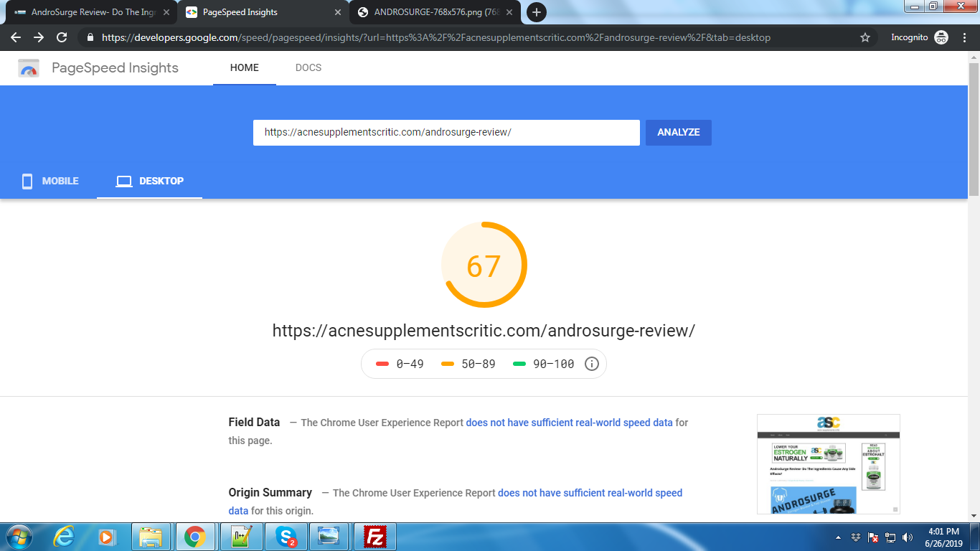Viewport: 980px width, 551px height.
Task: Bookmark this page with the star icon
Action: (865, 37)
